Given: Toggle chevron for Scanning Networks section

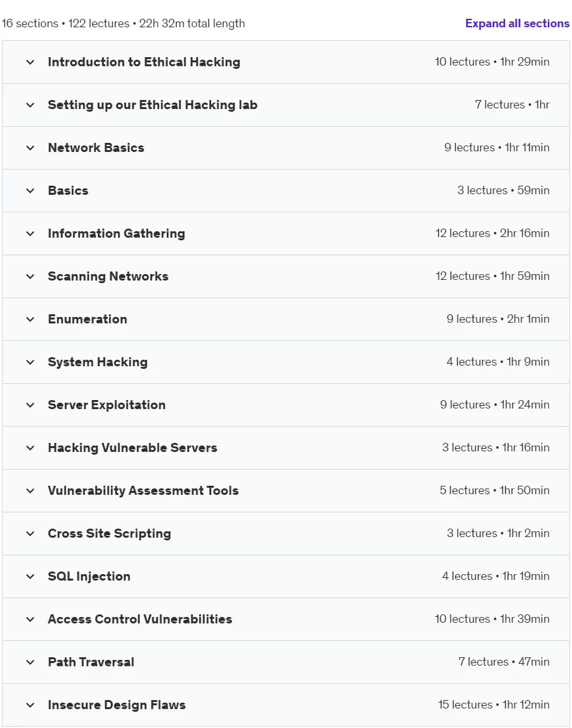Looking at the screenshot, I should click(x=30, y=277).
